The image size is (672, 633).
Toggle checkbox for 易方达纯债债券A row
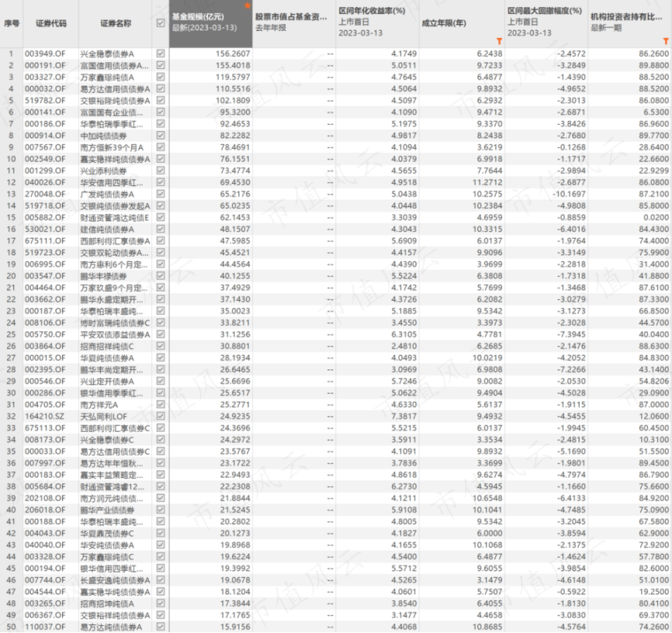pyautogui.click(x=160, y=627)
